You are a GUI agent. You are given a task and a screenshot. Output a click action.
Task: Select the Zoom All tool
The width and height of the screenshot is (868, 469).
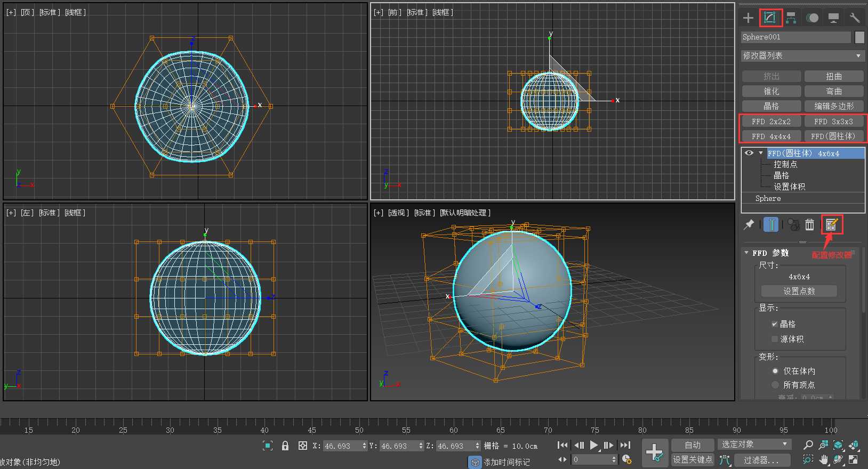pos(824,444)
